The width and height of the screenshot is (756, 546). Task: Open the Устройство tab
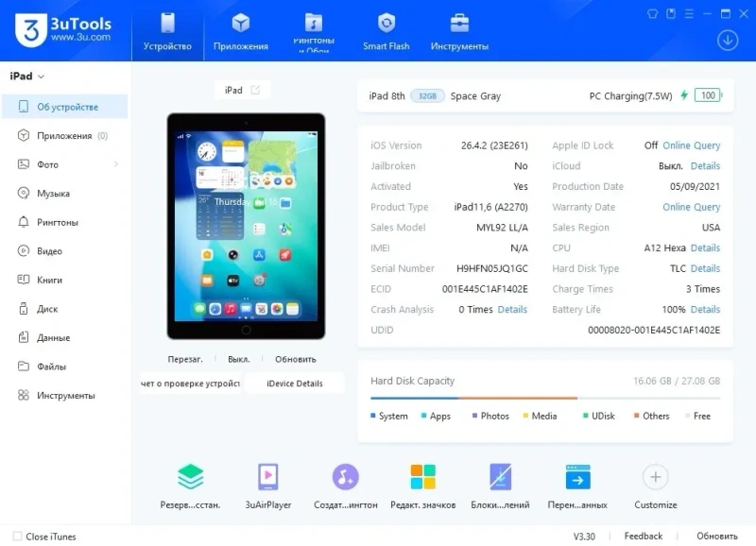coord(167,32)
